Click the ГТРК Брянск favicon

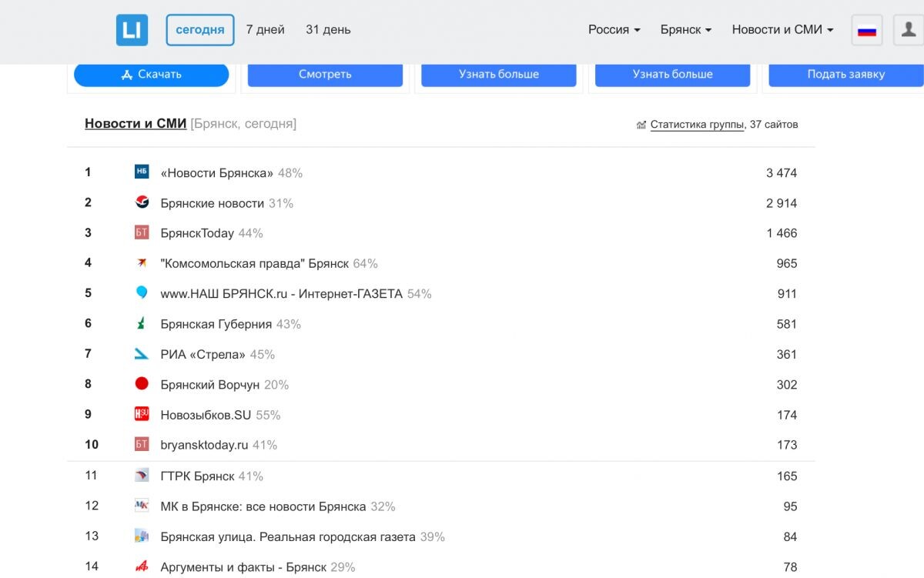(x=142, y=476)
